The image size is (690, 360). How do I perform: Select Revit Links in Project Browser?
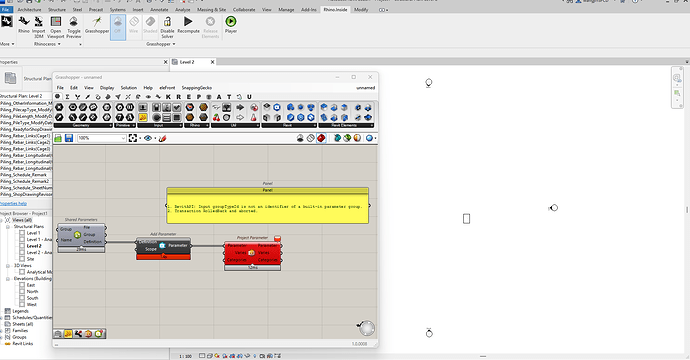pyautogui.click(x=22, y=344)
